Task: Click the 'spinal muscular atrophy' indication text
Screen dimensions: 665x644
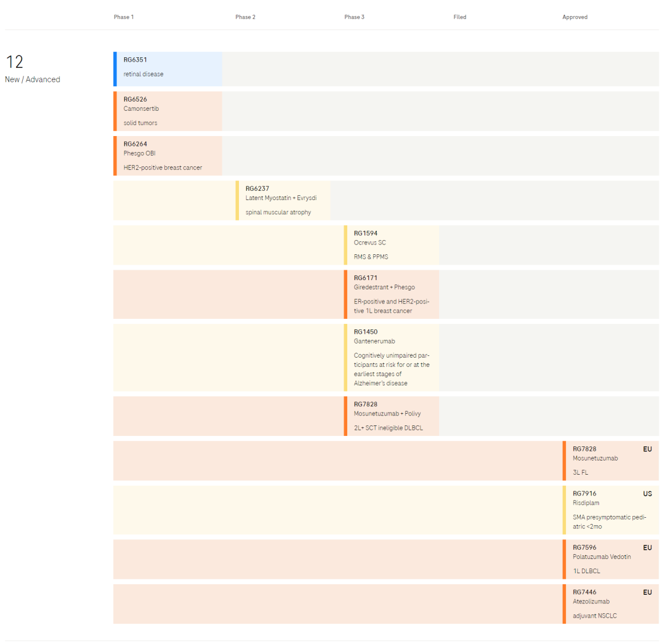Action: click(x=278, y=212)
